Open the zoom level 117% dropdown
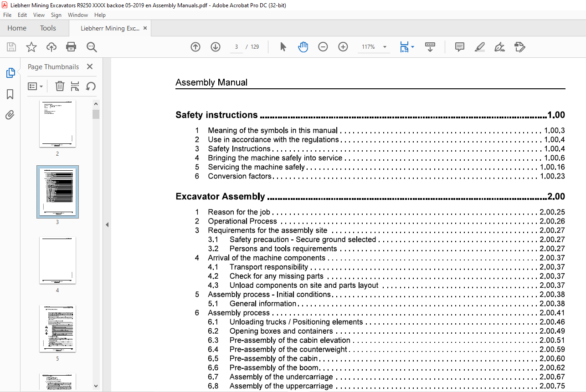Image resolution: width=586 pixels, height=392 pixels. coord(385,47)
